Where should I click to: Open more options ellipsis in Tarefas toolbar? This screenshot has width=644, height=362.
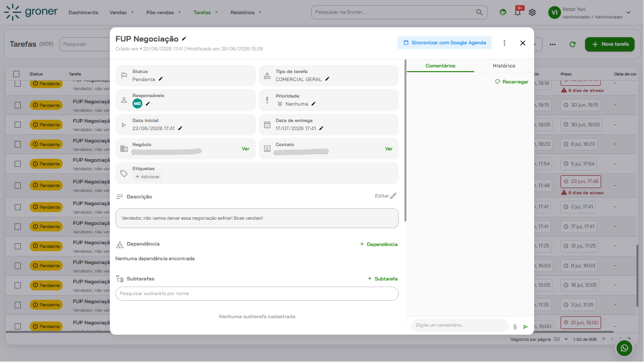553,44
